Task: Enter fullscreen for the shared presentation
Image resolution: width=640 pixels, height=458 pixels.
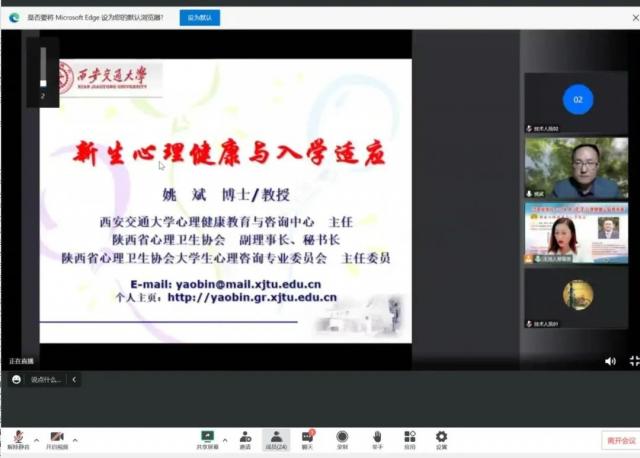Action: (x=633, y=361)
